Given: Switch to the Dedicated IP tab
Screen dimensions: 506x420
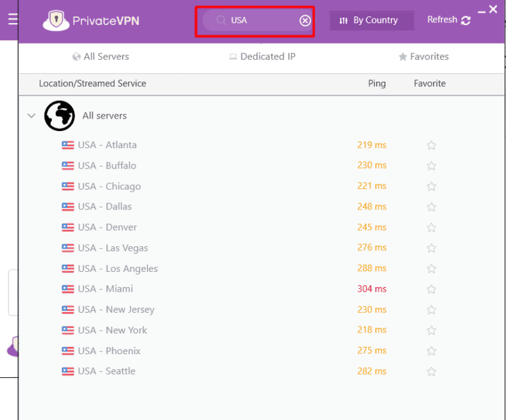Looking at the screenshot, I should [262, 57].
